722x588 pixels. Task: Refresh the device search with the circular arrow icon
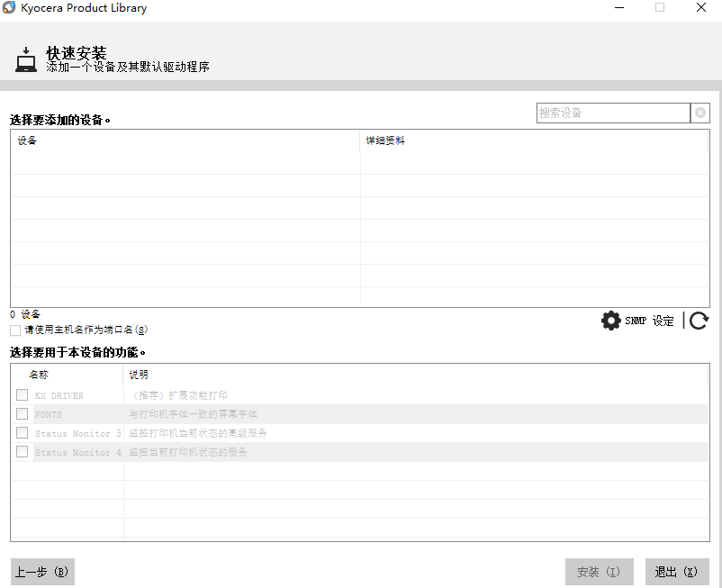click(x=699, y=320)
